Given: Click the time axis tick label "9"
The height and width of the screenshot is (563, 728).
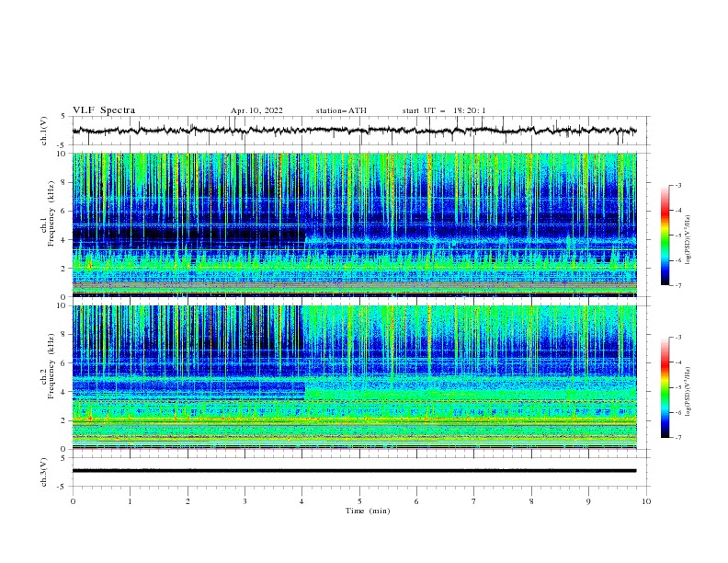Looking at the screenshot, I should point(588,501).
